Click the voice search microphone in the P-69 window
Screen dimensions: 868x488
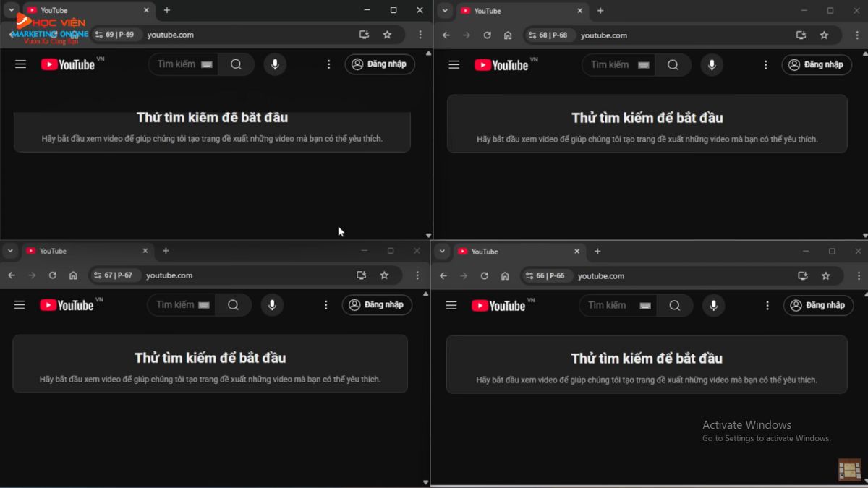click(x=275, y=64)
